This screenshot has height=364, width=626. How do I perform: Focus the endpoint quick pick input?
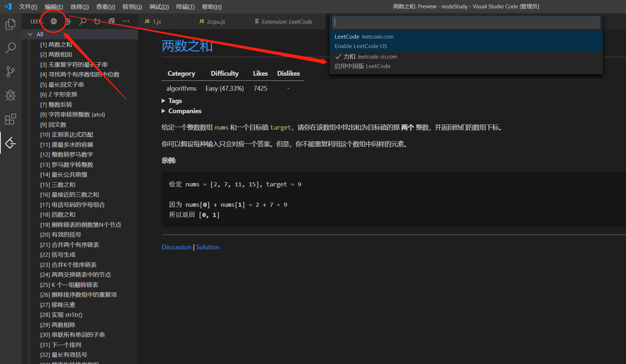click(466, 22)
